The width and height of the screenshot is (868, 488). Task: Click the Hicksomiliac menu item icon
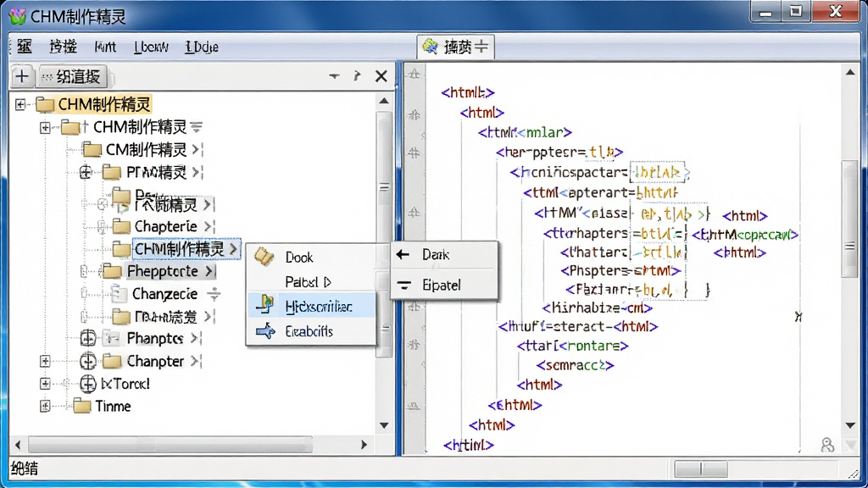(265, 304)
